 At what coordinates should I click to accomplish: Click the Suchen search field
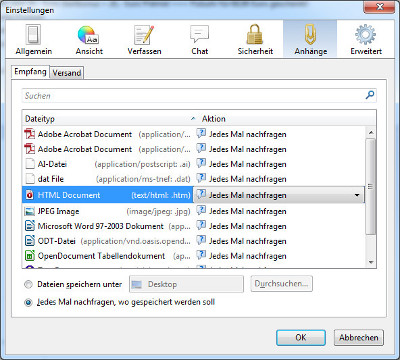coord(199,96)
